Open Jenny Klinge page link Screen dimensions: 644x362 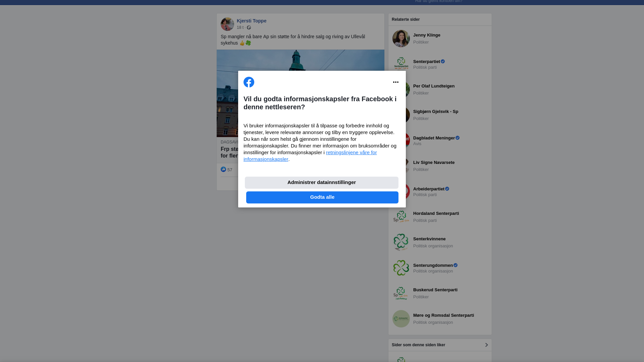427,35
